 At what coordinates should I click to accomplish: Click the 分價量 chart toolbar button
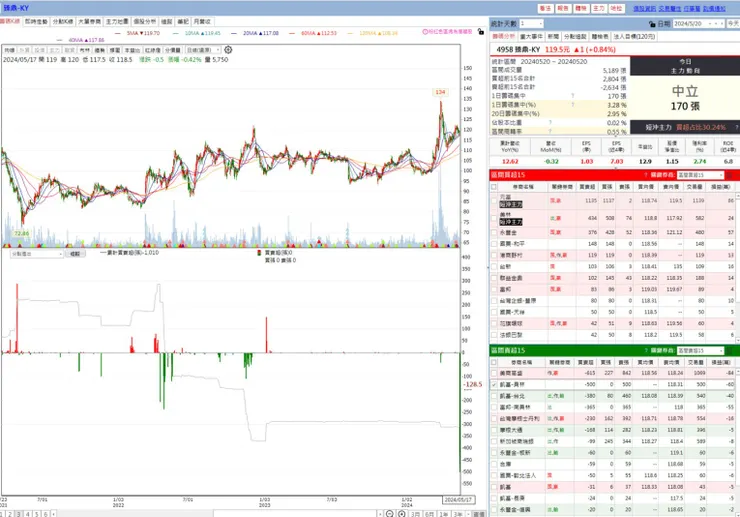point(173,50)
